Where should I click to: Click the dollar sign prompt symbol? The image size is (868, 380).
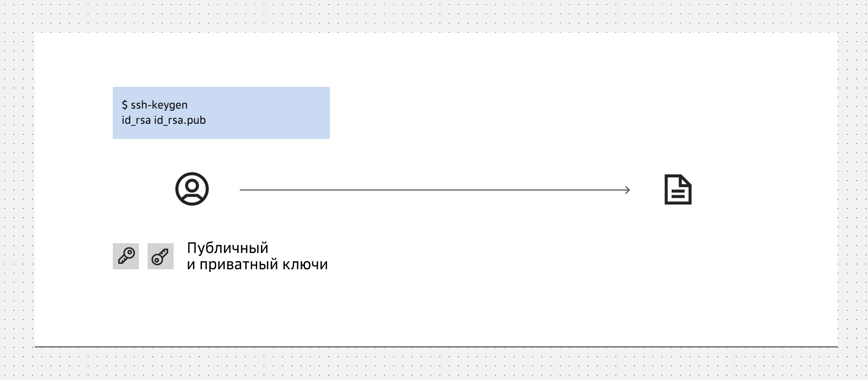(x=125, y=105)
